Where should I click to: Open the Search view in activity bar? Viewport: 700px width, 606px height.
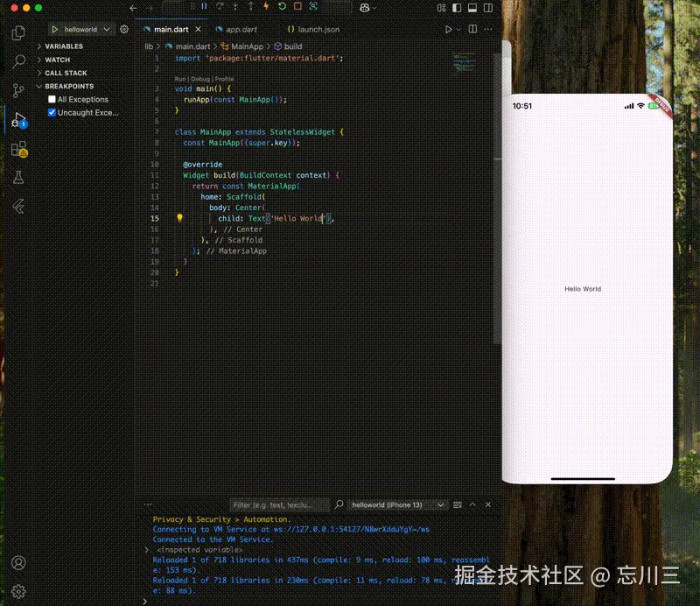18,61
